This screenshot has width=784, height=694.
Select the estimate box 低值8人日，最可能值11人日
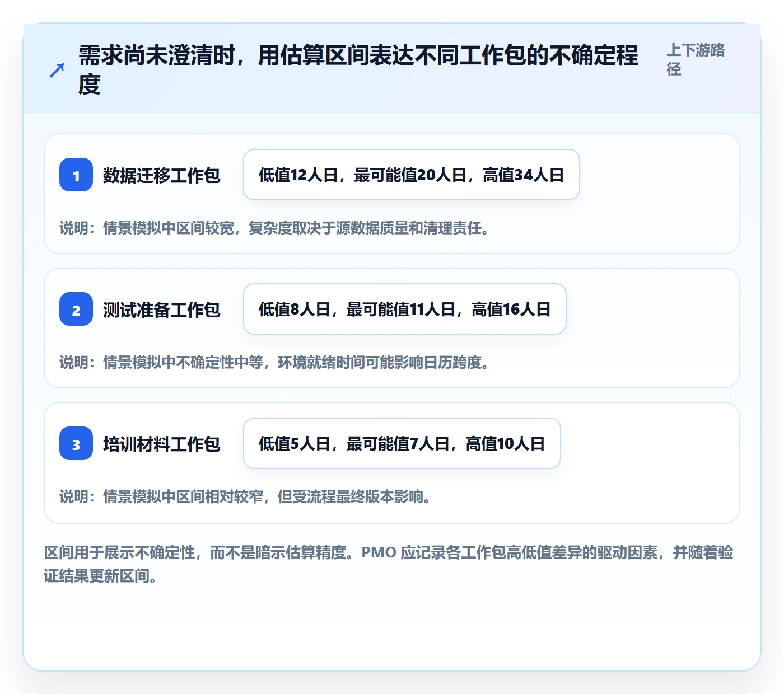405,309
